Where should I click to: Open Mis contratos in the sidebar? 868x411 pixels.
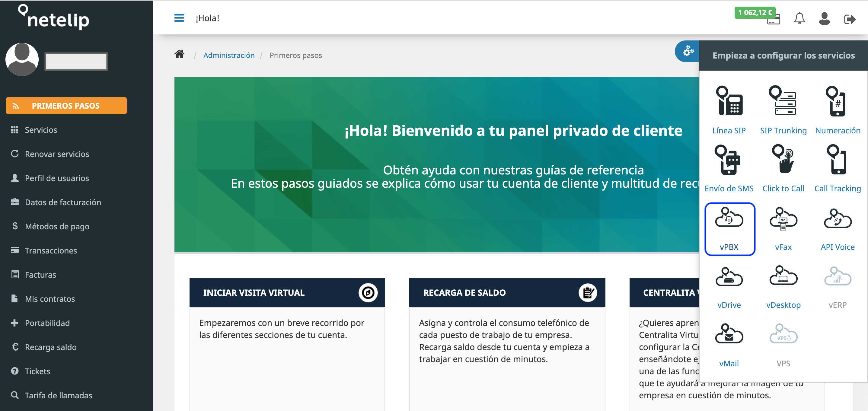(x=43, y=298)
